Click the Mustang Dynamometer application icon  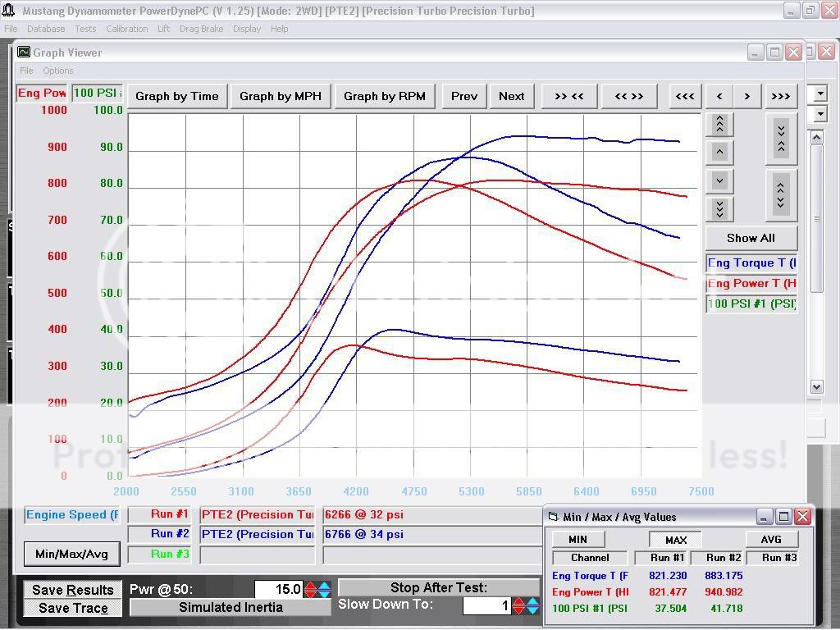(8, 11)
